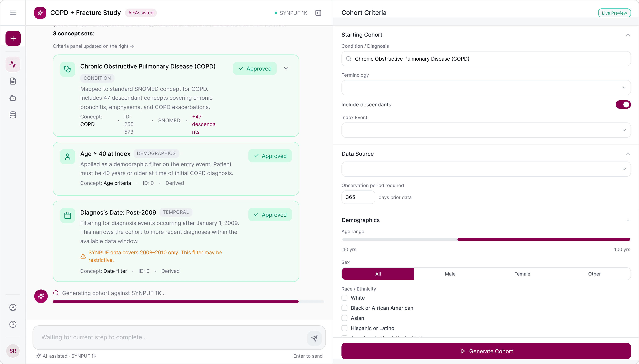Collapse the Demographics section
This screenshot has height=364, width=639.
coord(628,220)
